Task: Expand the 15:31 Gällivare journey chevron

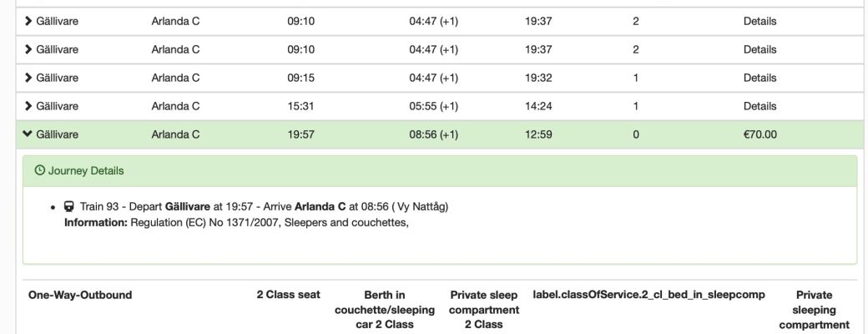Action: (28, 106)
